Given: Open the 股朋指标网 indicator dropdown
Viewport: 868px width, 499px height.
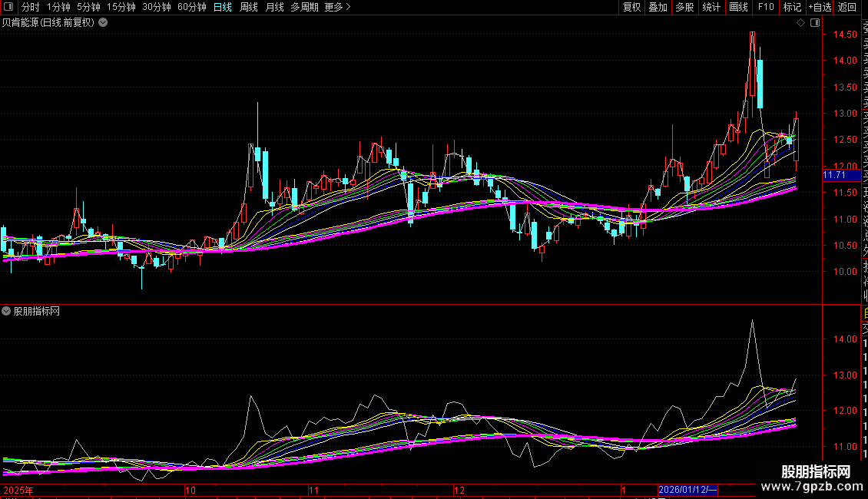Looking at the screenshot, I should point(6,311).
